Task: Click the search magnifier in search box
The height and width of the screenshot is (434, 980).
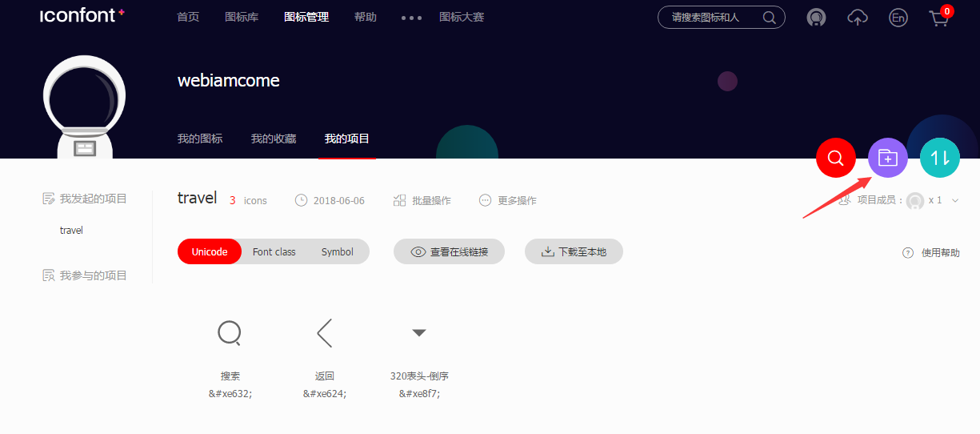Action: coord(770,17)
